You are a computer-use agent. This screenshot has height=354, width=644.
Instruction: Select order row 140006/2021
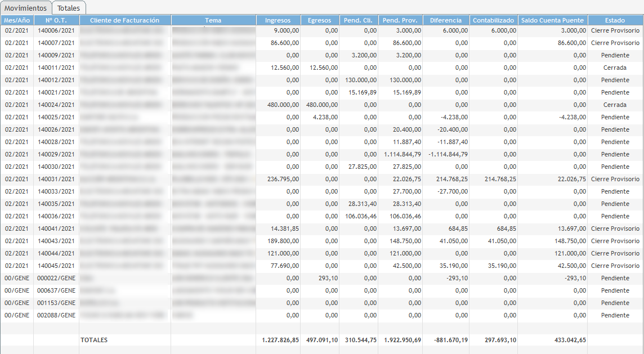point(56,30)
